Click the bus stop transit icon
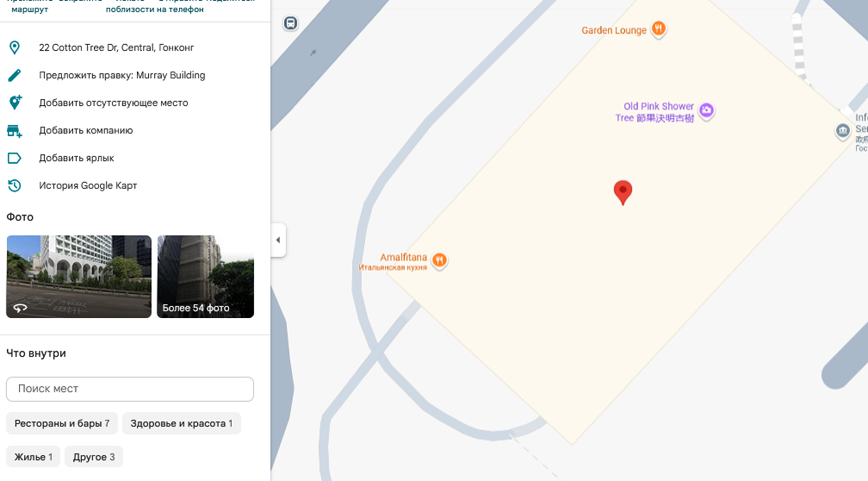Image resolution: width=868 pixels, height=481 pixels. pyautogui.click(x=290, y=23)
